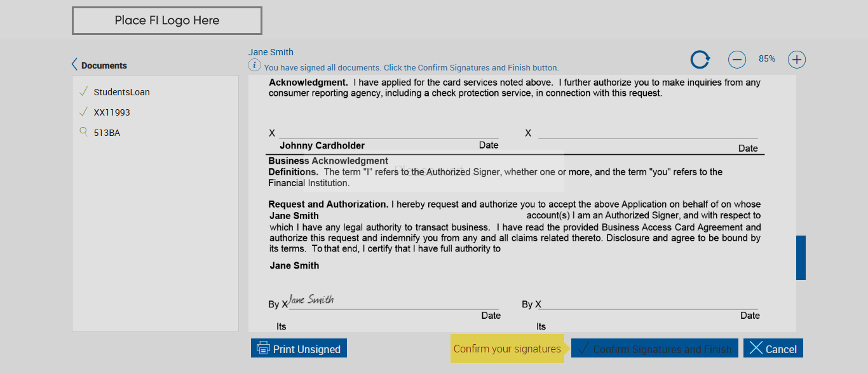Click the checkmark next to XX11993
868x374 pixels.
83,112
